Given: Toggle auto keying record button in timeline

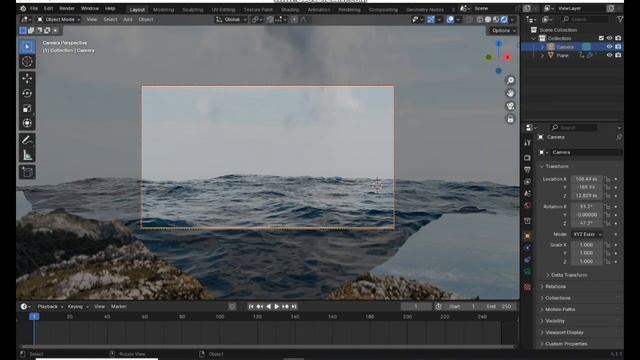Looking at the screenshot, I should pyautogui.click(x=232, y=306).
